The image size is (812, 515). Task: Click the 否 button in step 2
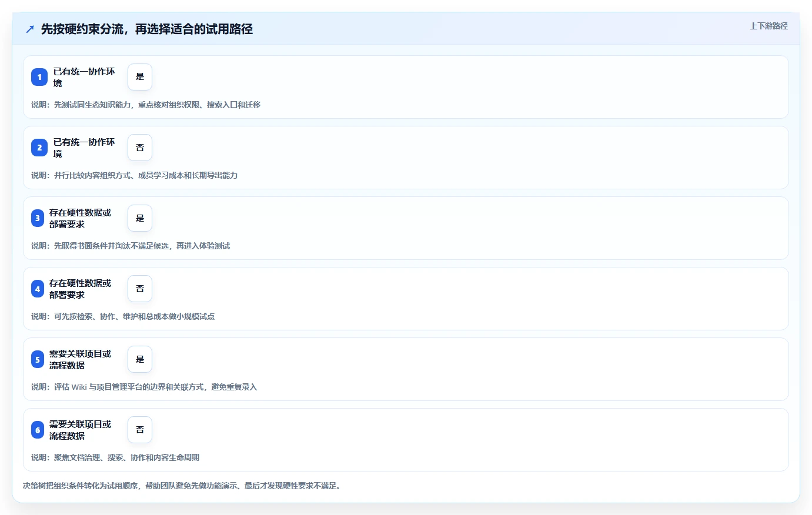click(x=140, y=148)
